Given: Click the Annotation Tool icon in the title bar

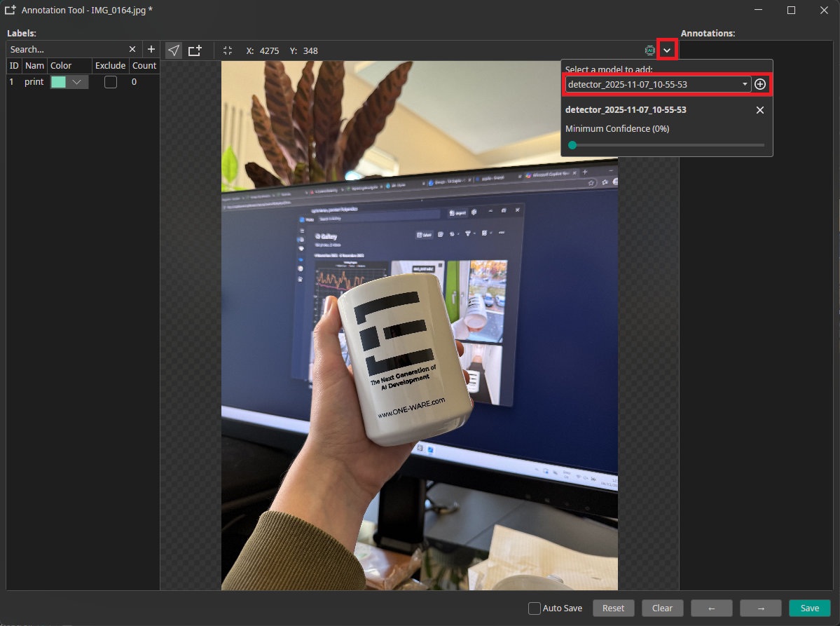Looking at the screenshot, I should 10,10.
